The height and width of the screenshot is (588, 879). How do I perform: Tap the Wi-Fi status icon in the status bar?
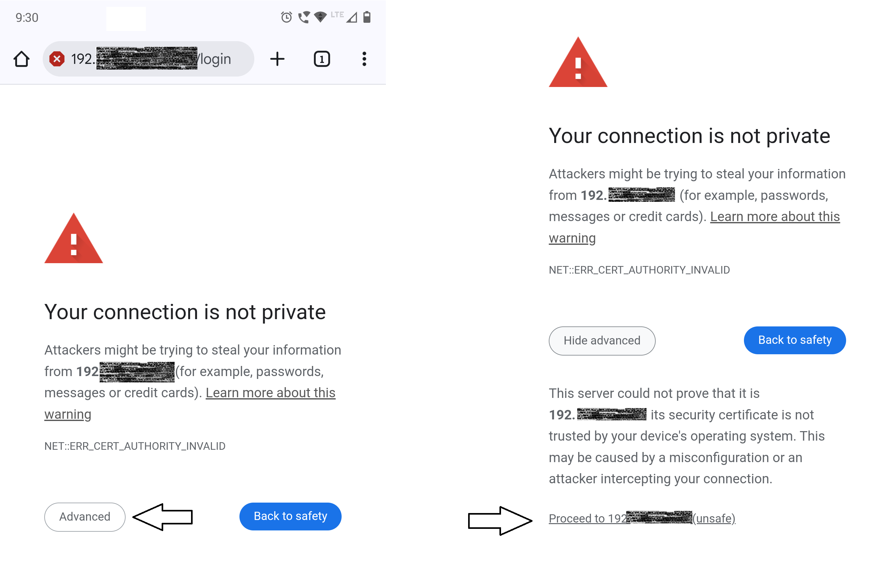[320, 17]
